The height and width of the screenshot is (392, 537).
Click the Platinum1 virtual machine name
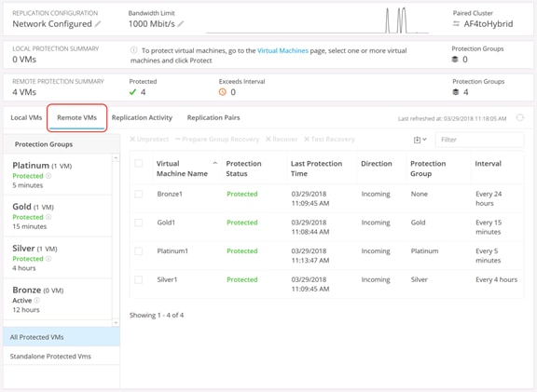click(x=172, y=251)
